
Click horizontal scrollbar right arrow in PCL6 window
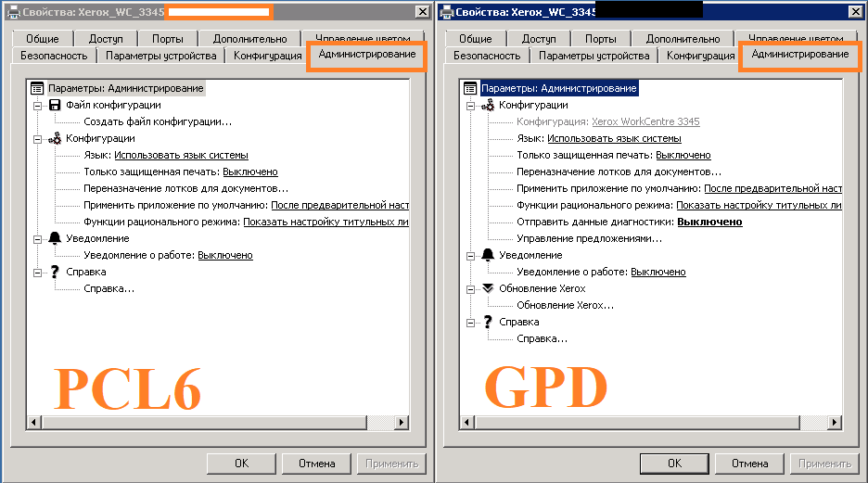402,423
